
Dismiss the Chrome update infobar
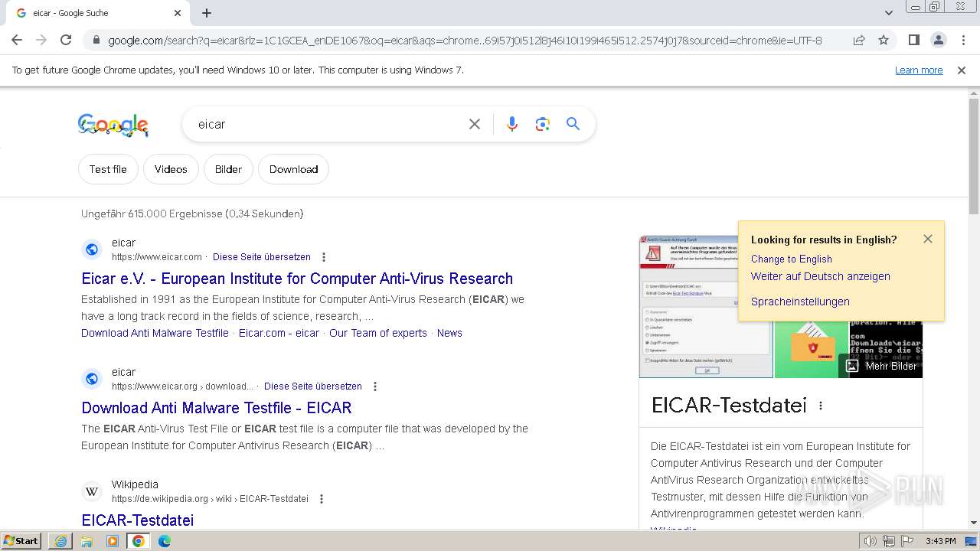coord(962,70)
